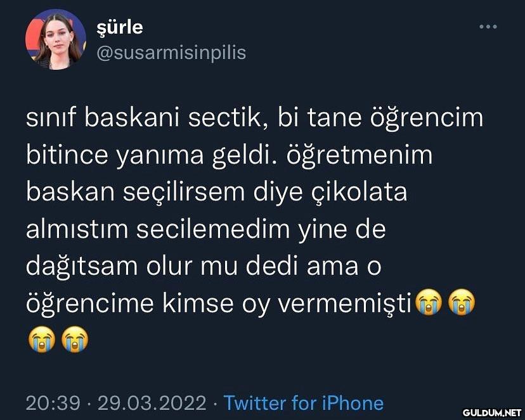Tap the @susarmisinpilis handle
Screen dimensions: 525x420
pos(171,53)
